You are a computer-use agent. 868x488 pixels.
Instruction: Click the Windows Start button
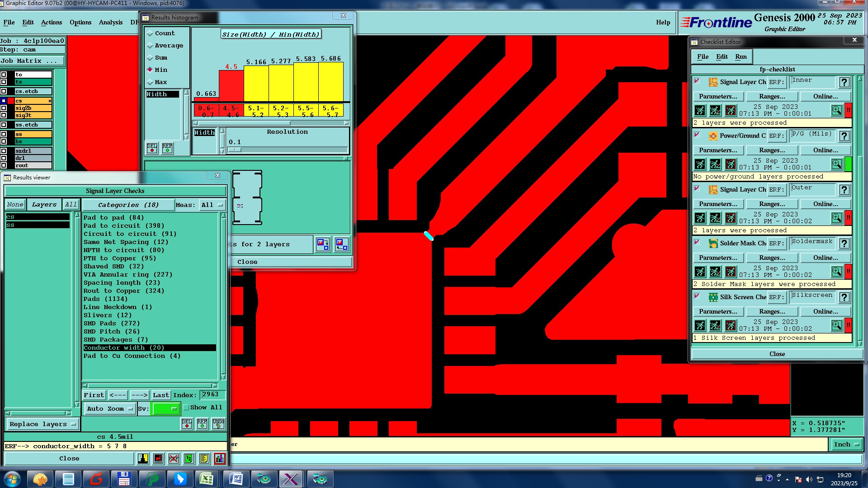(12, 479)
